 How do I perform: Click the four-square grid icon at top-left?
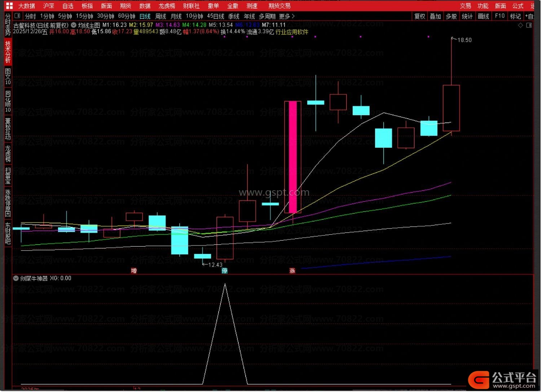9,6
